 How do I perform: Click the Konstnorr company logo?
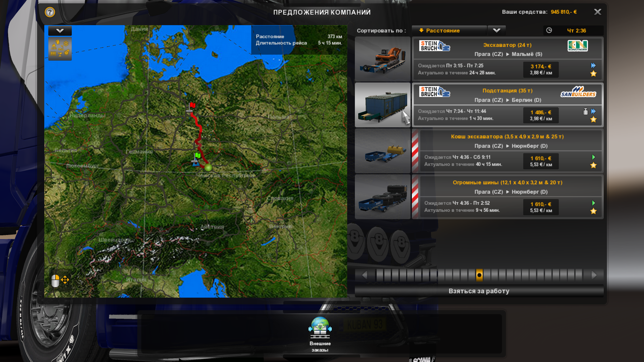[577, 46]
